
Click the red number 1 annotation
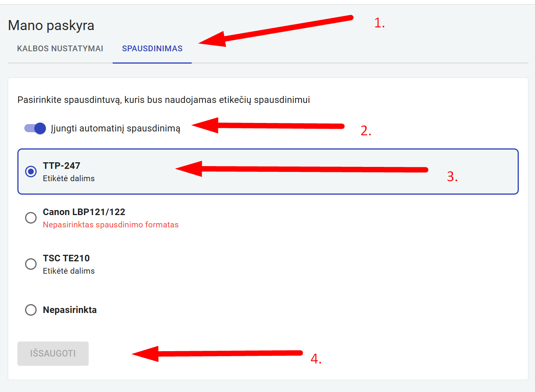click(x=380, y=23)
